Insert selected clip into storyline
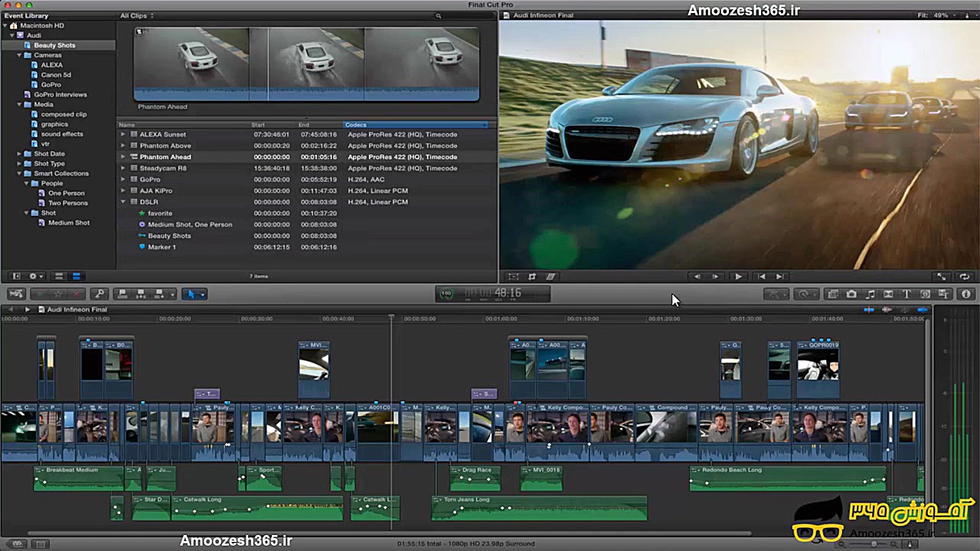980x551 pixels. pos(141,294)
